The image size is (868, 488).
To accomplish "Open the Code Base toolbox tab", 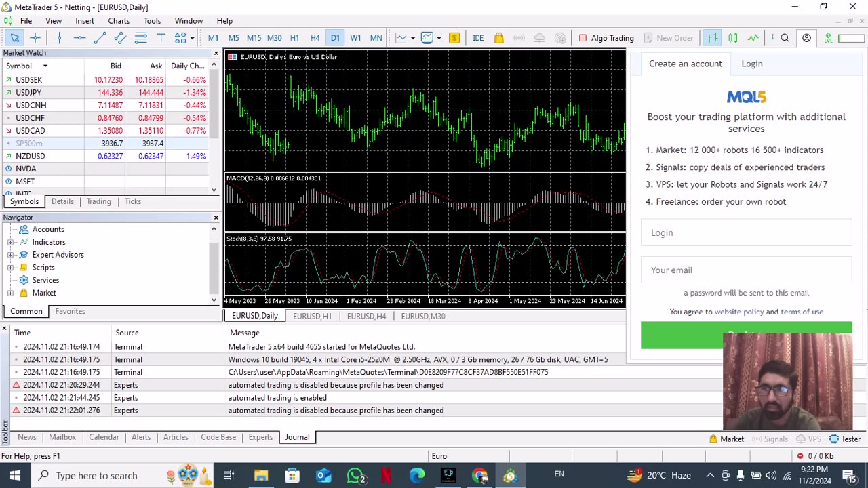I will pyautogui.click(x=218, y=437).
